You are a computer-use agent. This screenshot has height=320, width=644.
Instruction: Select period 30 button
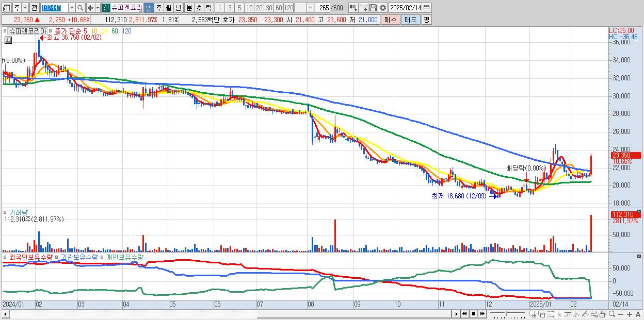[x=269, y=8]
